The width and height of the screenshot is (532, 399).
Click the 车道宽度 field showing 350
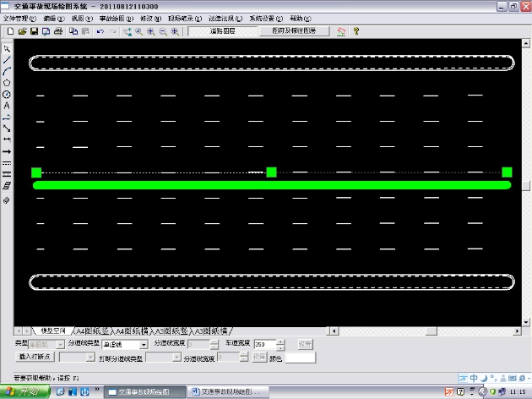(265, 344)
